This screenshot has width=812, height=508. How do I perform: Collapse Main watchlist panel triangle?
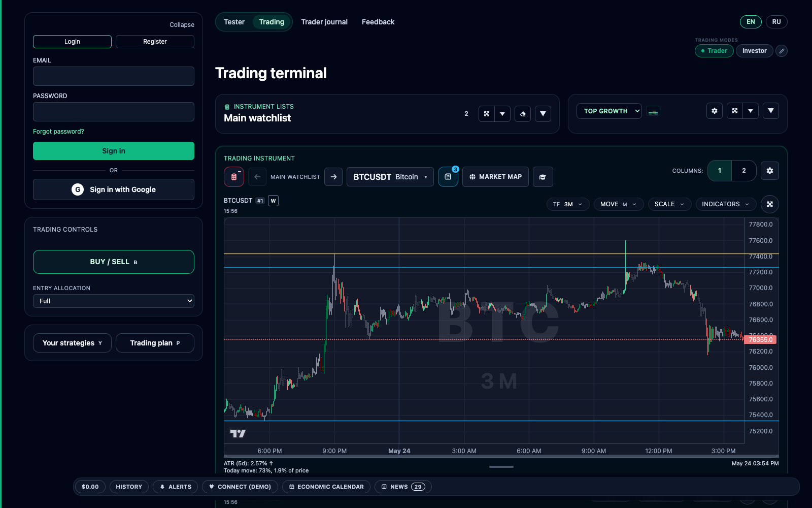click(x=543, y=114)
